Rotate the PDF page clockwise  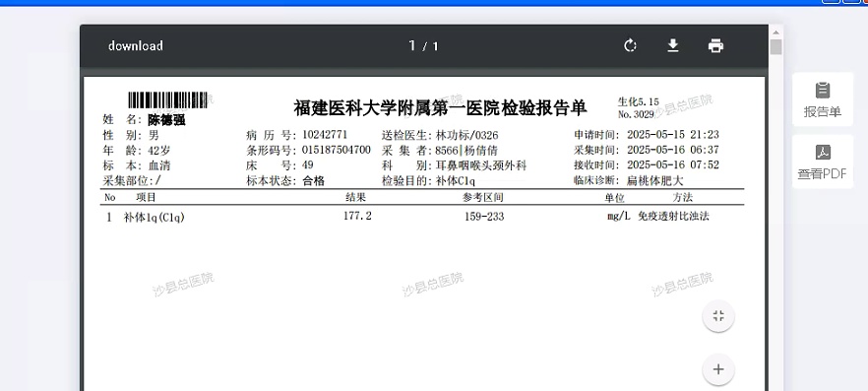pyautogui.click(x=630, y=46)
